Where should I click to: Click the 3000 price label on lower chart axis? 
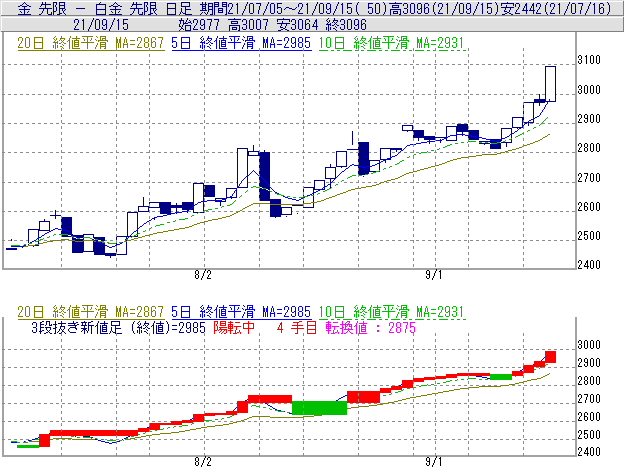pyautogui.click(x=589, y=345)
